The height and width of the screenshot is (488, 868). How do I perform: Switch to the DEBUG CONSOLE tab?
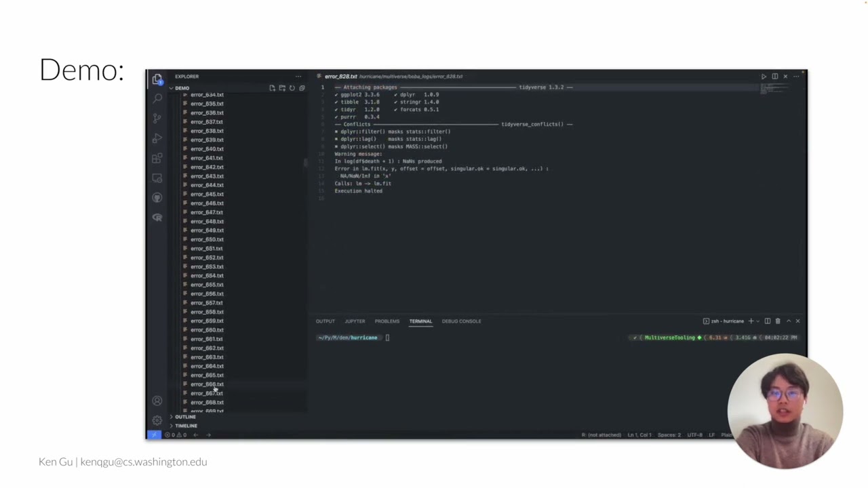pyautogui.click(x=461, y=321)
